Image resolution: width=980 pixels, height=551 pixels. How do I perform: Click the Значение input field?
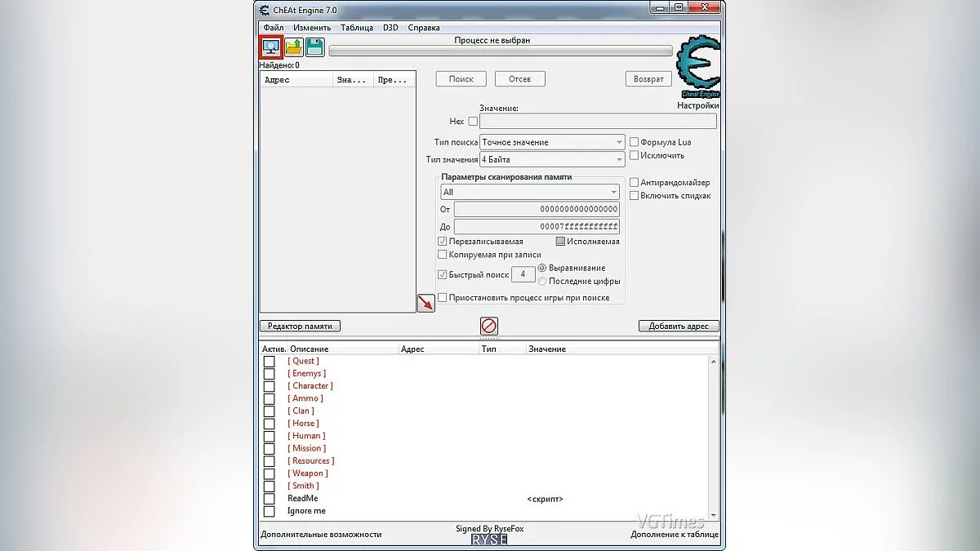(x=598, y=122)
